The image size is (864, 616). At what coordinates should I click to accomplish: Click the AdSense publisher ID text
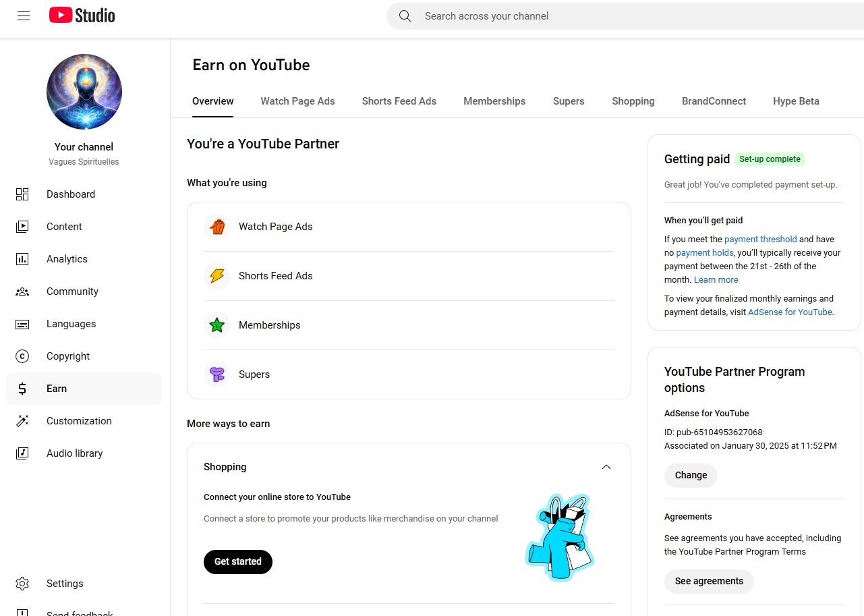point(714,432)
